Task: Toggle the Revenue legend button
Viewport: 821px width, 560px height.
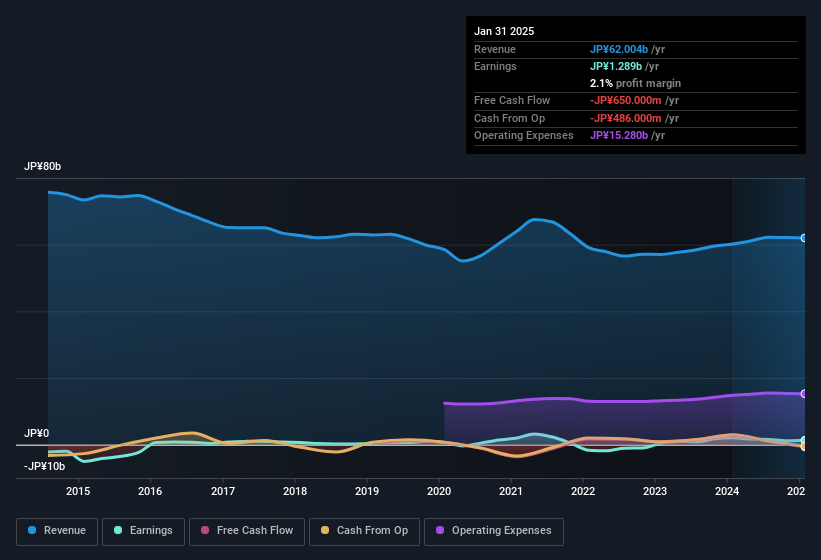Action: (57, 531)
